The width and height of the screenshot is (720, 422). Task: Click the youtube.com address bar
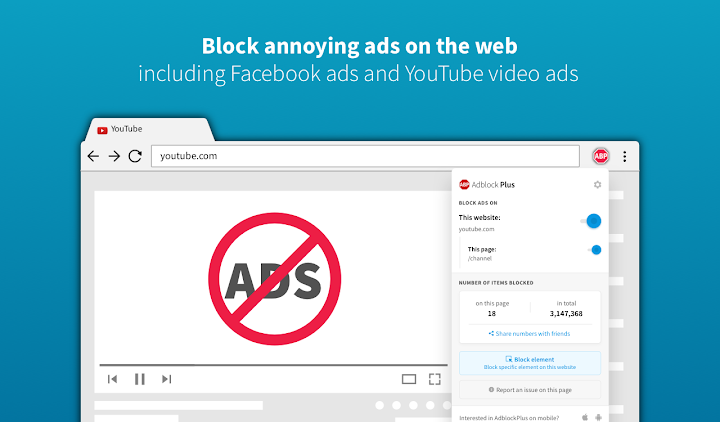[x=365, y=156]
